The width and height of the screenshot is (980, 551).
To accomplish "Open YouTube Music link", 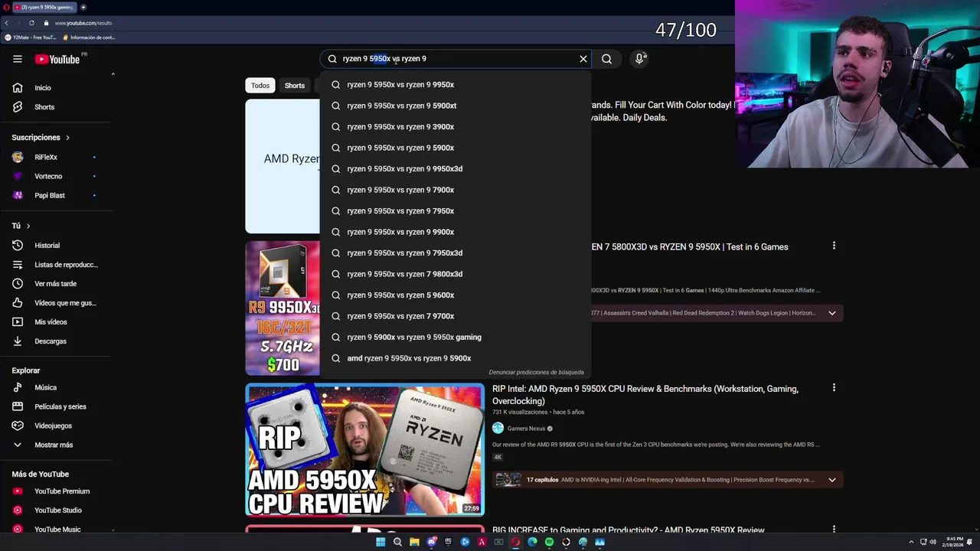I will click(x=57, y=530).
